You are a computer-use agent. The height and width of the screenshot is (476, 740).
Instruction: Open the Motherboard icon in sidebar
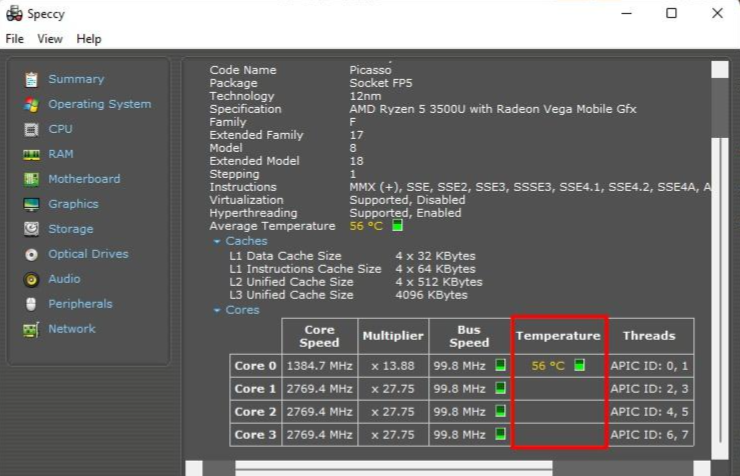coord(31,179)
